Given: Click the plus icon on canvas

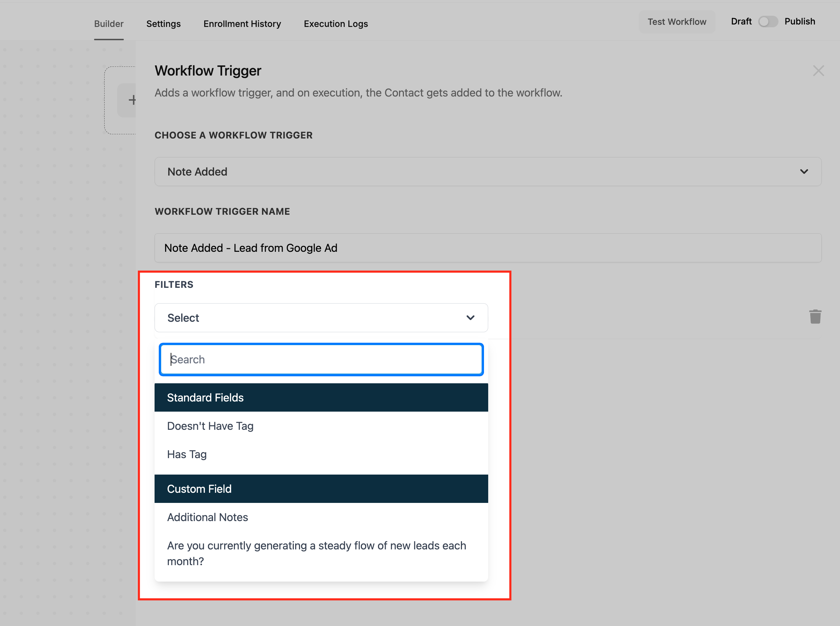Looking at the screenshot, I should (x=132, y=100).
